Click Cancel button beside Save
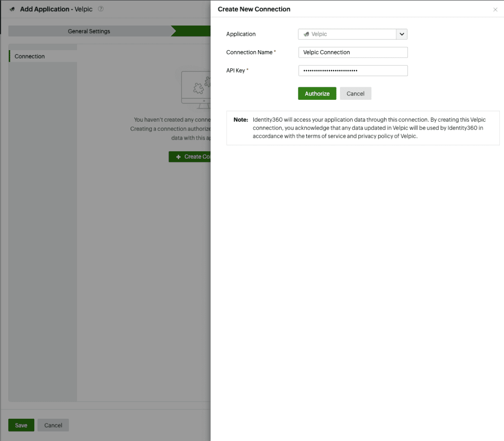The height and width of the screenshot is (441, 504). pos(53,425)
